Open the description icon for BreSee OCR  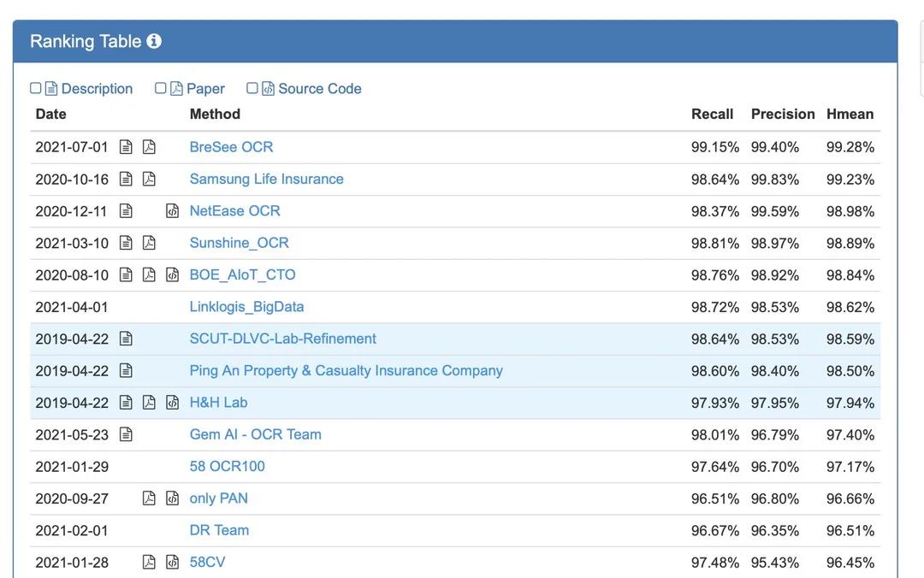click(x=126, y=147)
